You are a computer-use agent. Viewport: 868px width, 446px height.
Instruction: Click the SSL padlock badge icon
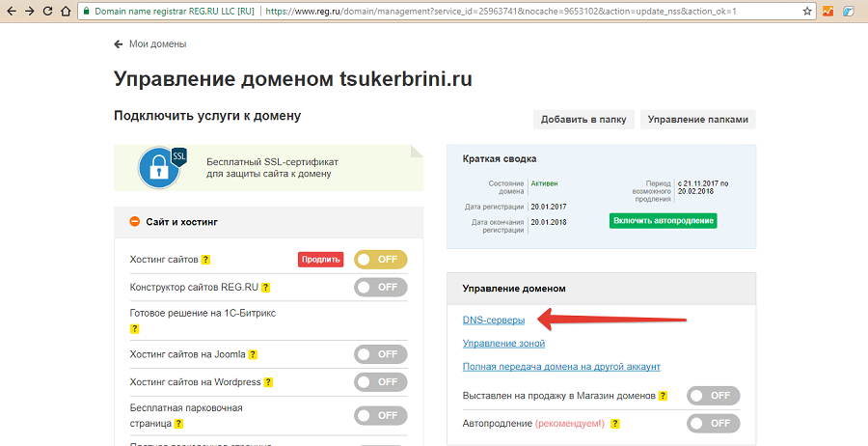pos(162,167)
